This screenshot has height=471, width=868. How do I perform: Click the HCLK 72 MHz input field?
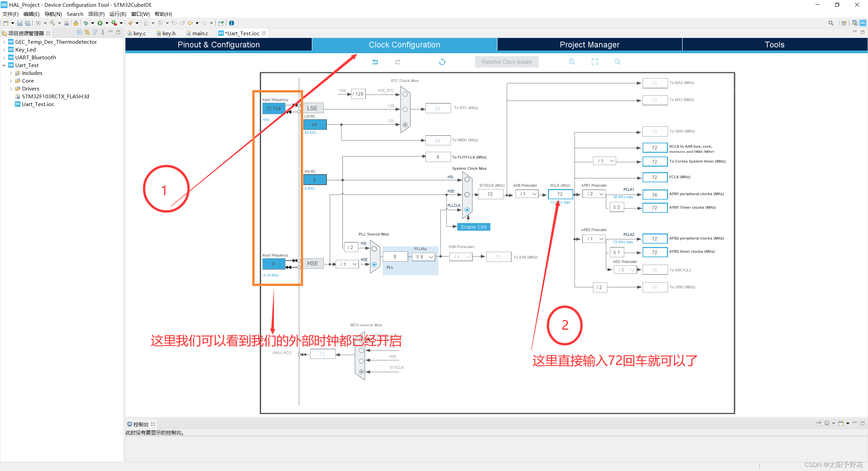[560, 194]
